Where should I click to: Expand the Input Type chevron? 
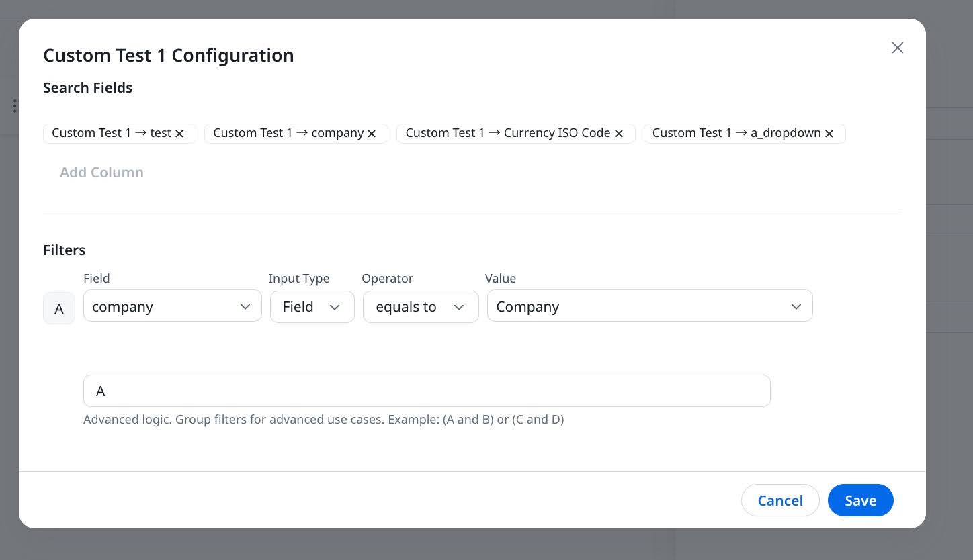coord(335,307)
